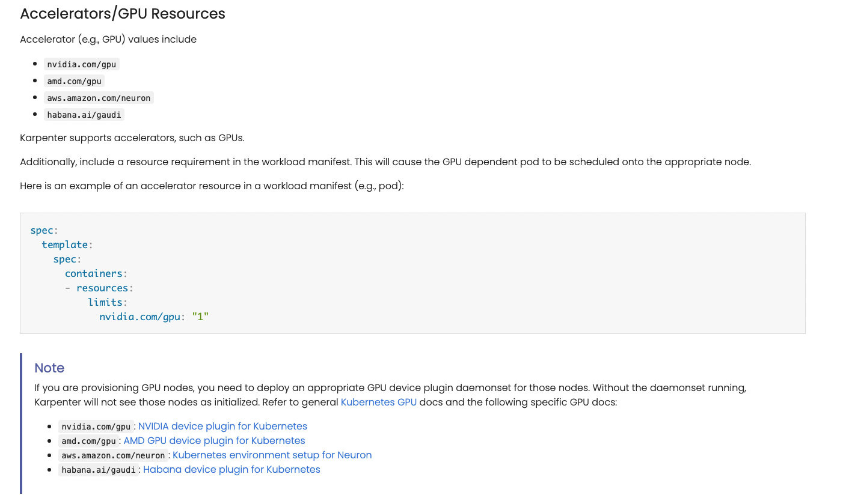Select amd.com/gpu in the accelerator values list
The image size is (855, 504).
[x=75, y=81]
